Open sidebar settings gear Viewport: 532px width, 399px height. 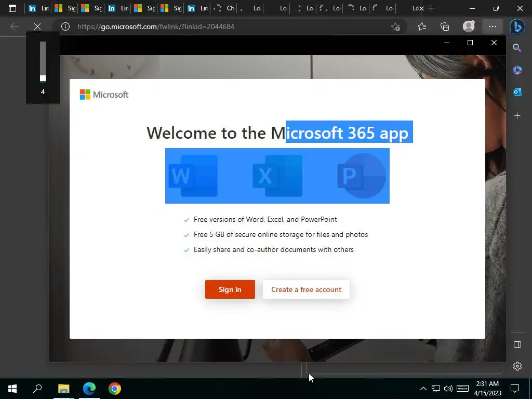(x=517, y=366)
